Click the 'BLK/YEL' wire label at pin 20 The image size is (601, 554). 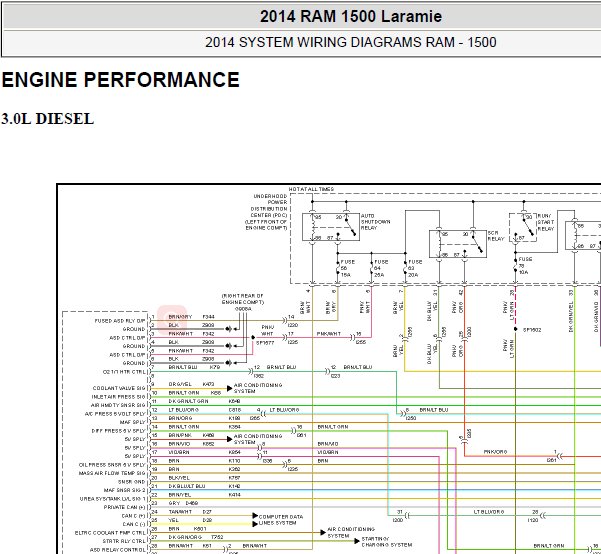[179, 478]
